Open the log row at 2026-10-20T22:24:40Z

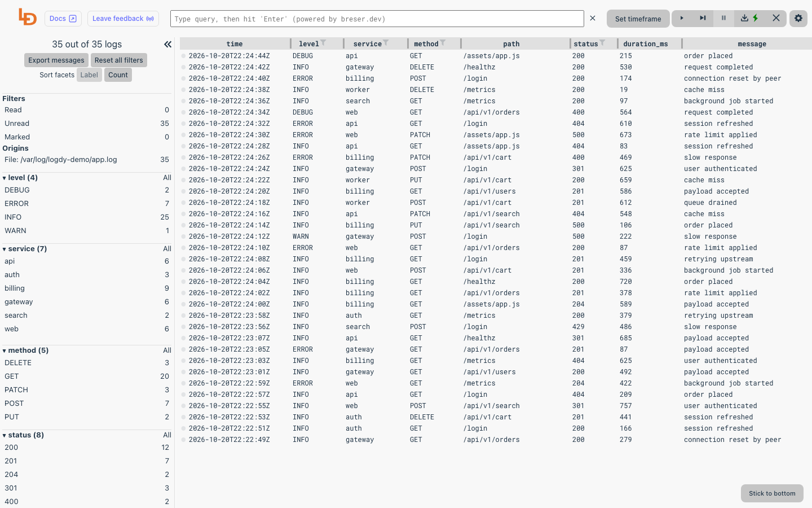point(496,78)
